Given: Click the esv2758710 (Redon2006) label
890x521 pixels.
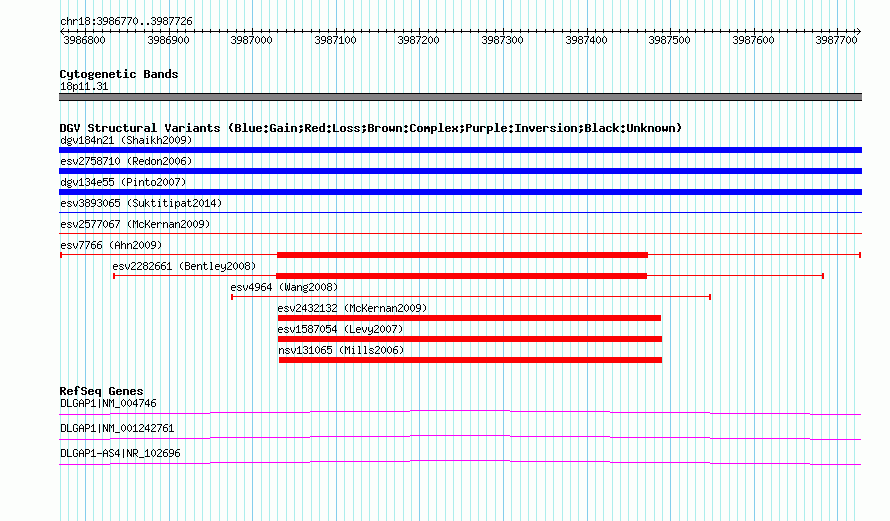Looking at the screenshot, I should coord(126,161).
